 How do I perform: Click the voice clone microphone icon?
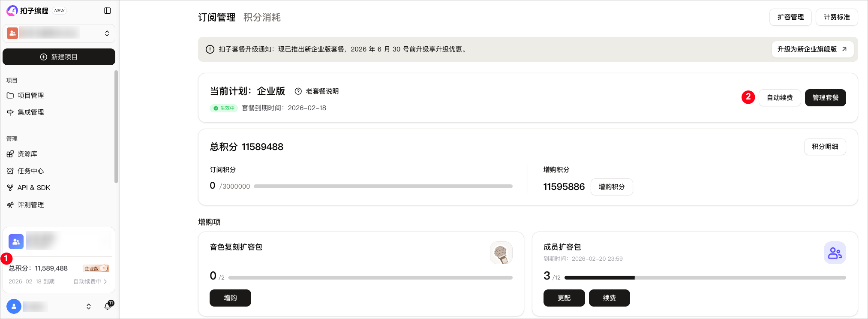tap(501, 253)
